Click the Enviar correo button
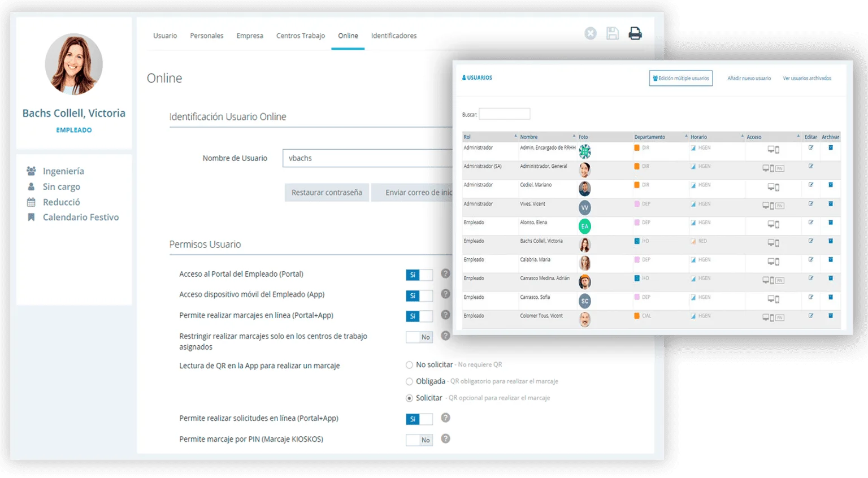The image size is (868, 478). point(412,193)
